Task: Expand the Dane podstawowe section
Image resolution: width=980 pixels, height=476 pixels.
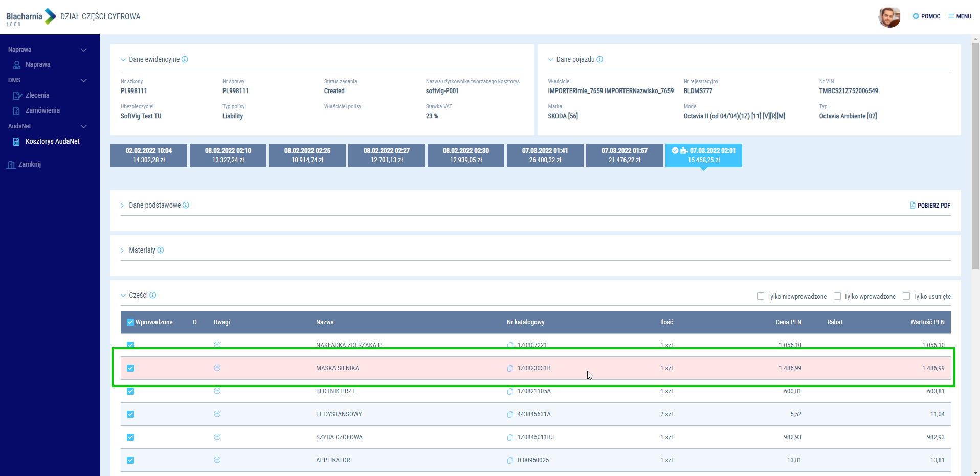Action: (154, 206)
